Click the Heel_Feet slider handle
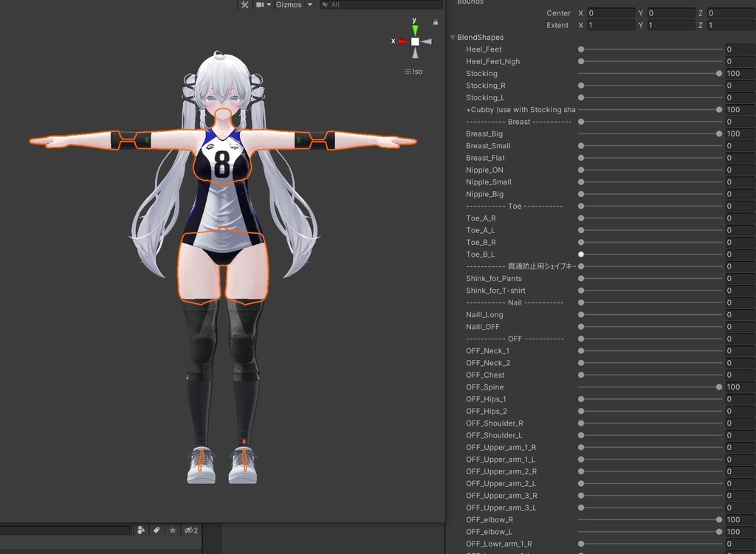 coord(581,49)
